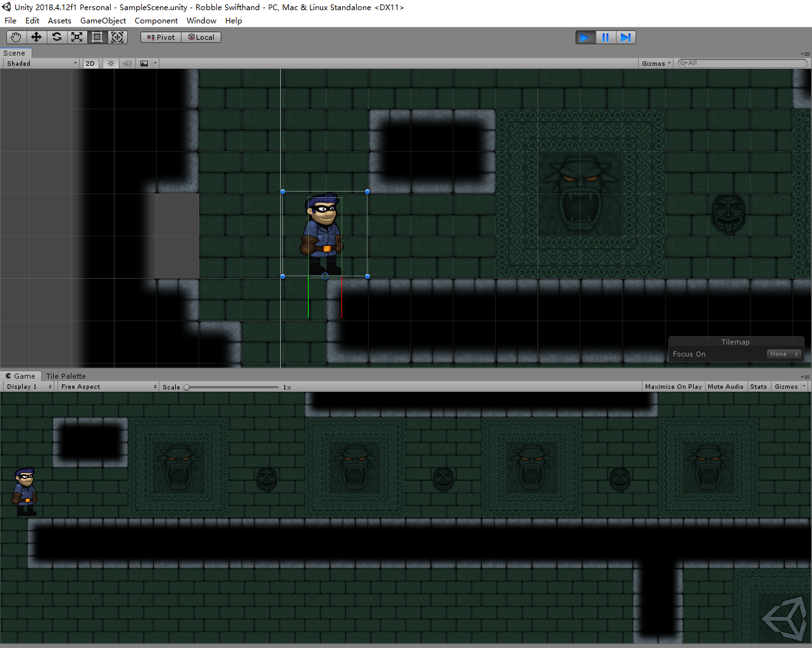Open the Display 1 dropdown

coord(29,386)
